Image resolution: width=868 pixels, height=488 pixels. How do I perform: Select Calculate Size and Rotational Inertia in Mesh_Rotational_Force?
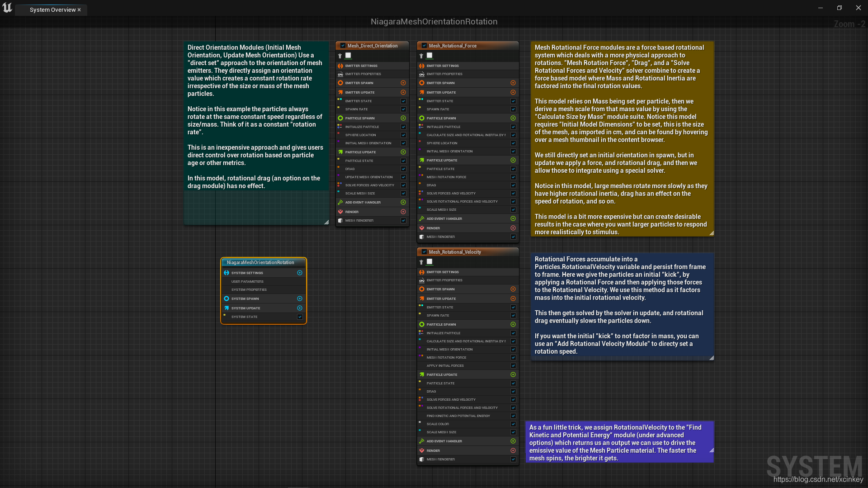point(468,135)
